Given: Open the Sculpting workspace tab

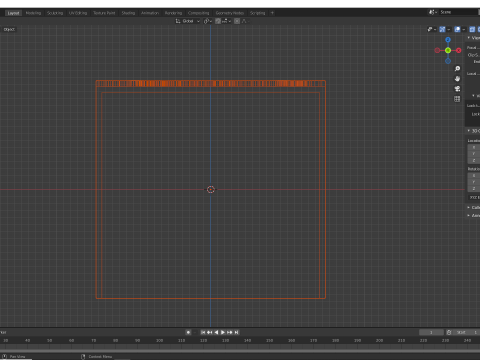Looking at the screenshot, I should (x=55, y=13).
